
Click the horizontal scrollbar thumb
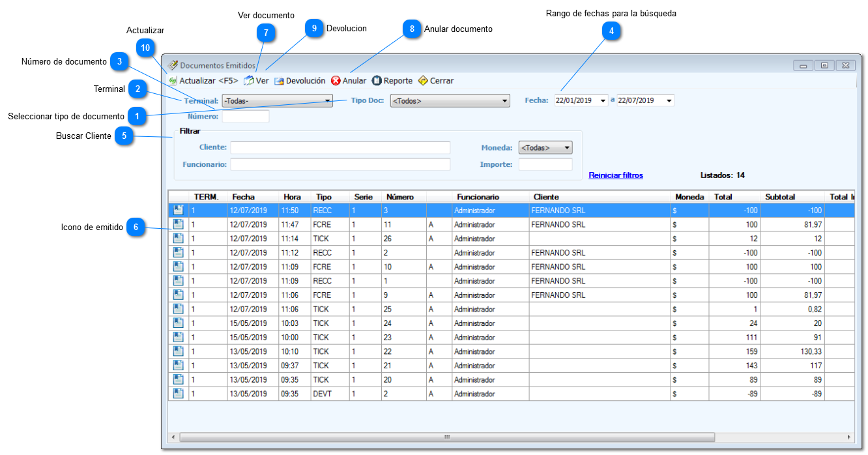tap(447, 437)
